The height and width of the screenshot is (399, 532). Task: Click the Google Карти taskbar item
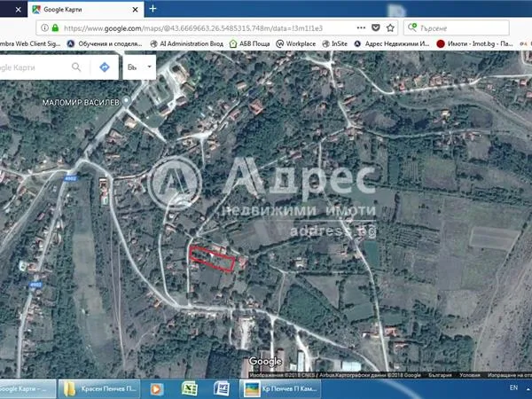tap(27, 389)
